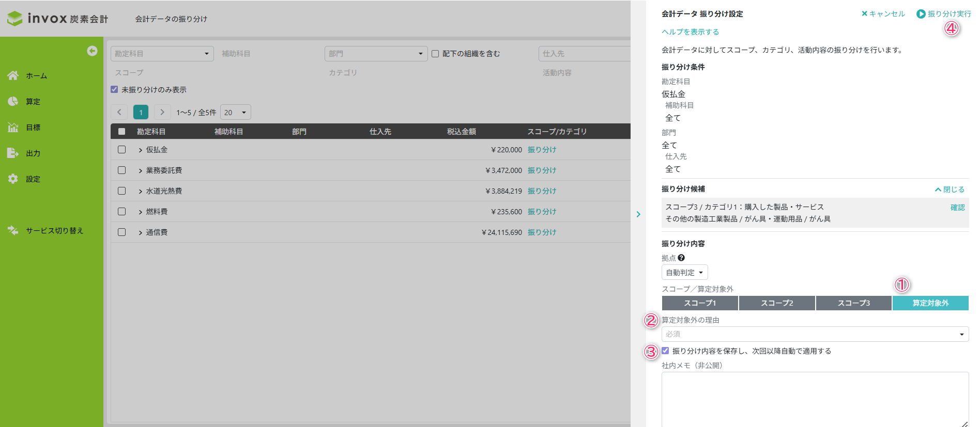Click the 出力 export icon in sidebar
Screen dimensions: 980x427
tap(13, 153)
